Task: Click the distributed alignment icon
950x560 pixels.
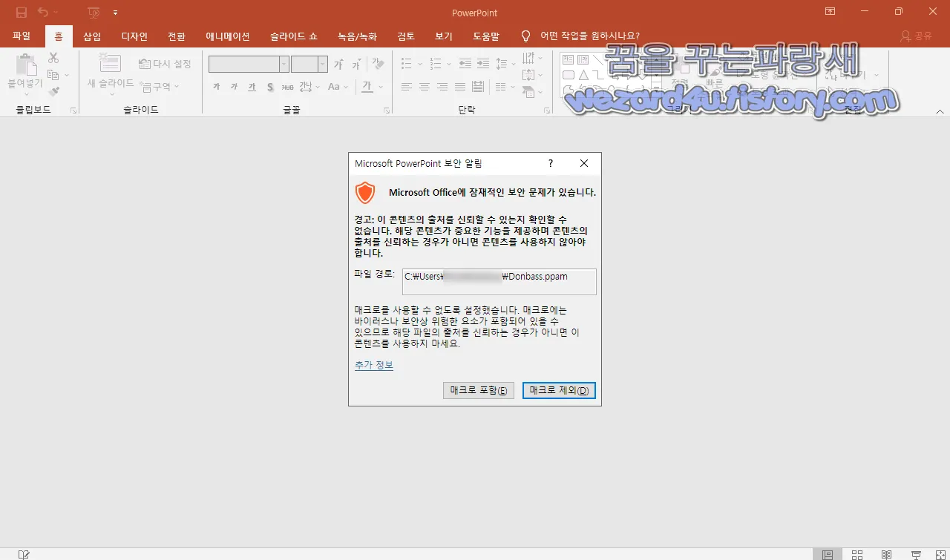Action: coord(478,87)
